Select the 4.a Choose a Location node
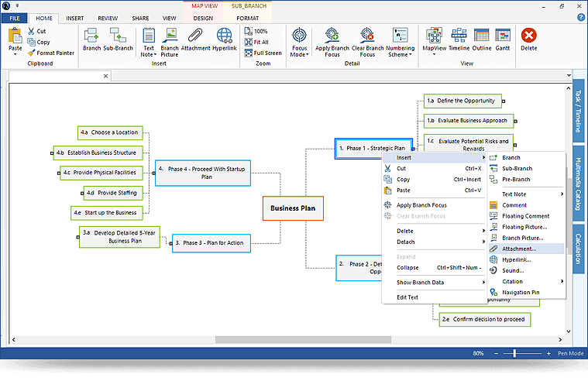This screenshot has width=588, height=381. click(x=110, y=132)
